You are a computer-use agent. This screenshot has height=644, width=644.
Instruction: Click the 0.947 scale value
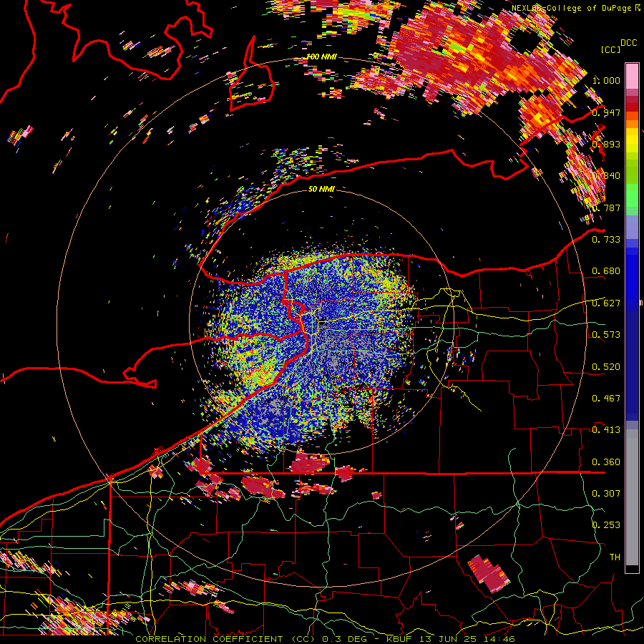click(606, 112)
